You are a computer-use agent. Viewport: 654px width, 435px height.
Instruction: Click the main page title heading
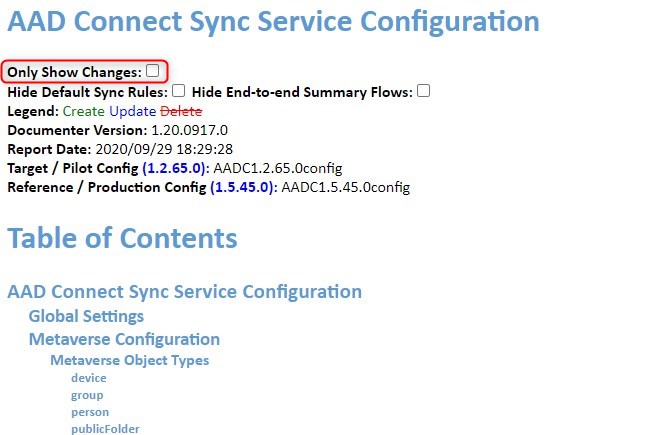(274, 21)
